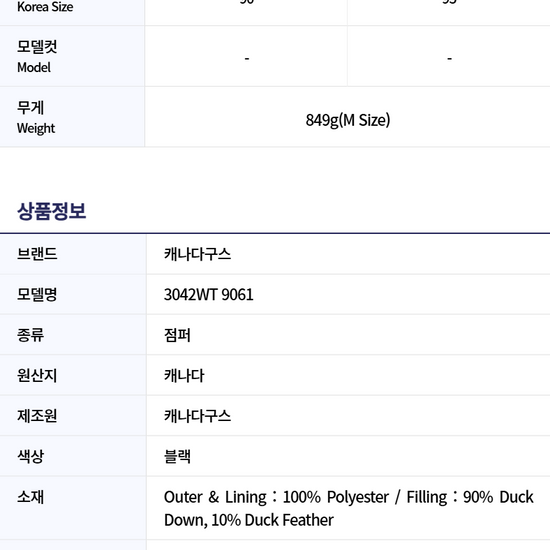Click the 모델명 label cell

pos(73,294)
